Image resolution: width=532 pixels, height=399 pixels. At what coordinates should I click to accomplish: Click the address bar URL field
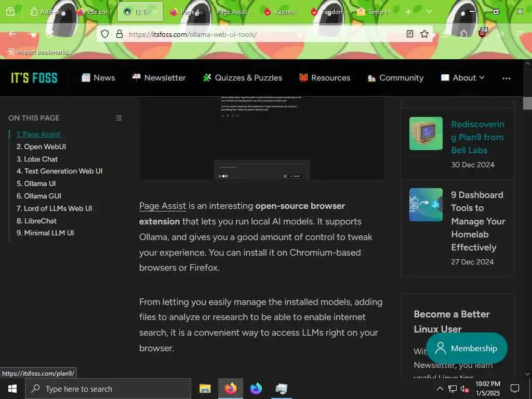(264, 34)
